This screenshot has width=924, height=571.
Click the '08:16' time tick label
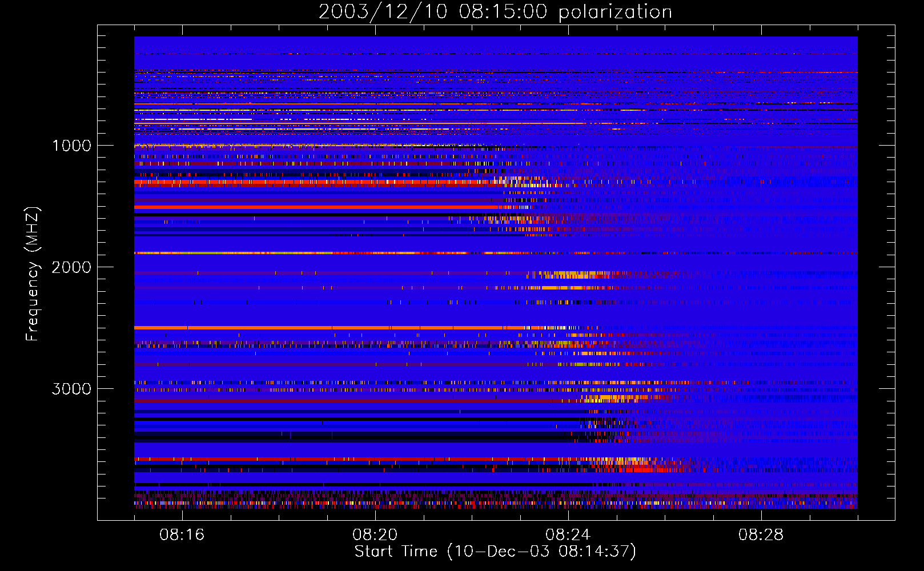pos(182,535)
